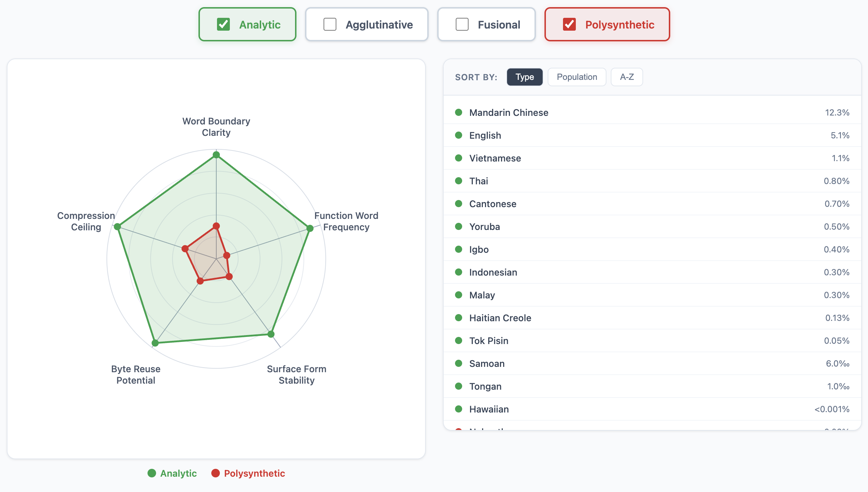The image size is (868, 492).
Task: Click the green dot beside Hawaiian
Action: click(458, 409)
